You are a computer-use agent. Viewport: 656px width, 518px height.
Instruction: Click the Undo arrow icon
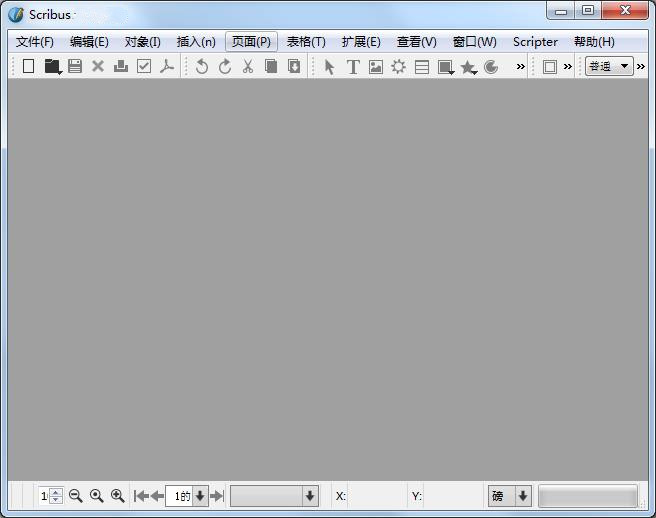[202, 67]
